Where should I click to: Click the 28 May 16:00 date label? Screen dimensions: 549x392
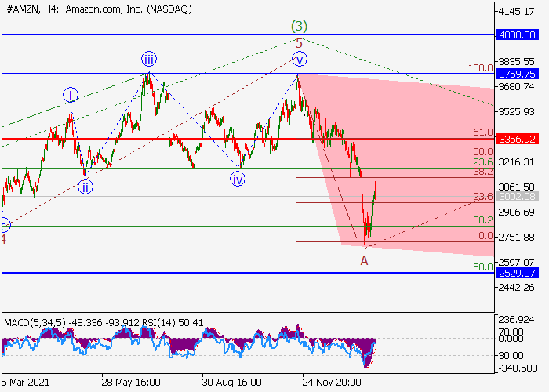[x=131, y=382]
